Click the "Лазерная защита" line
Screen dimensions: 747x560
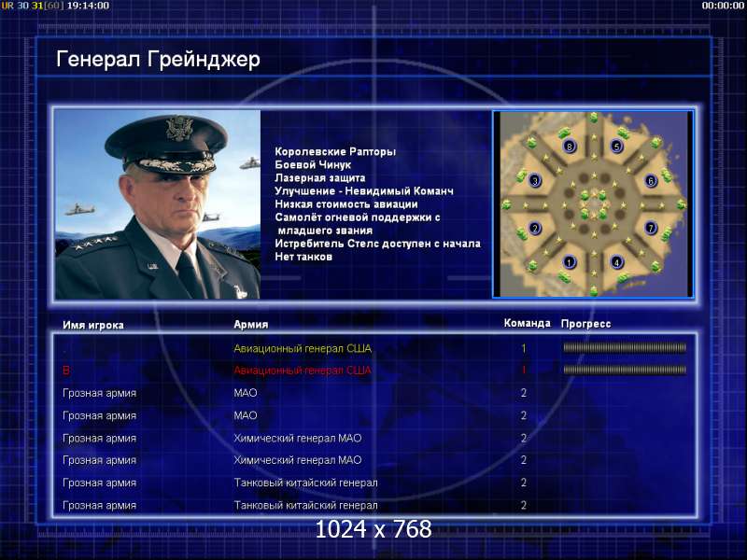tap(320, 178)
